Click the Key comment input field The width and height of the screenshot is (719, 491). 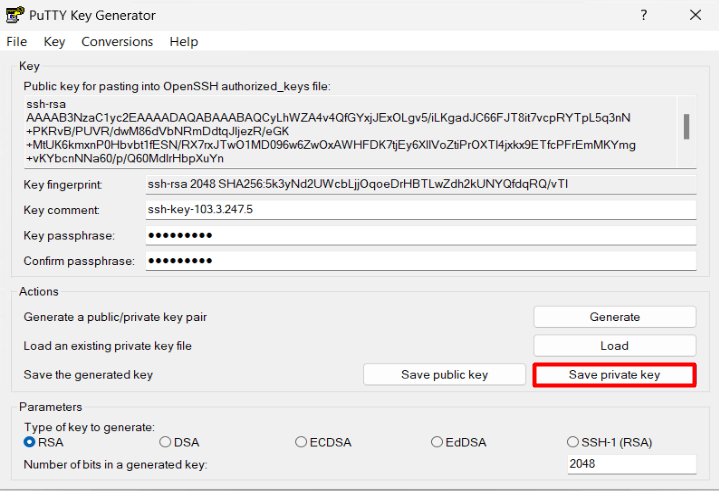[x=421, y=210]
